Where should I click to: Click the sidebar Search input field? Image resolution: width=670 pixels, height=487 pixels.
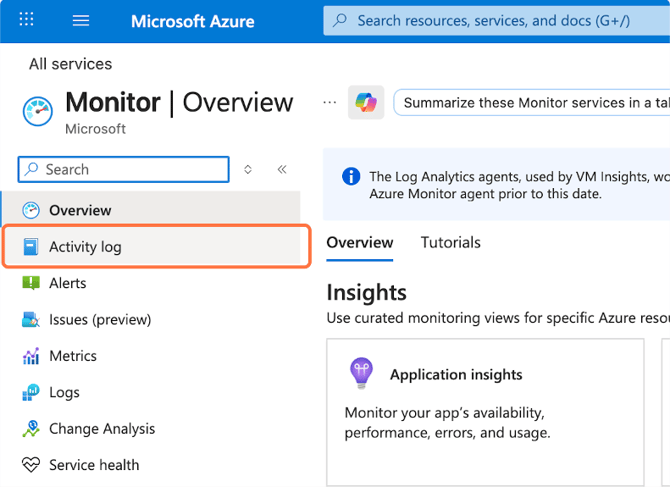[130, 170]
